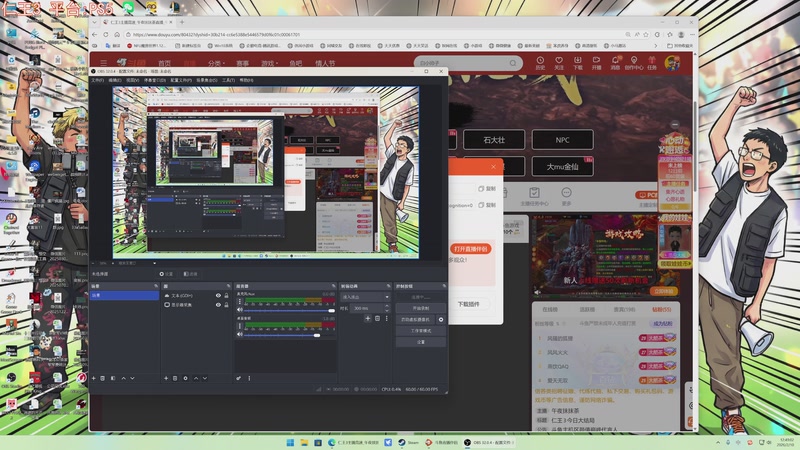Open advanced audio properties link icon in mixer

click(x=238, y=378)
